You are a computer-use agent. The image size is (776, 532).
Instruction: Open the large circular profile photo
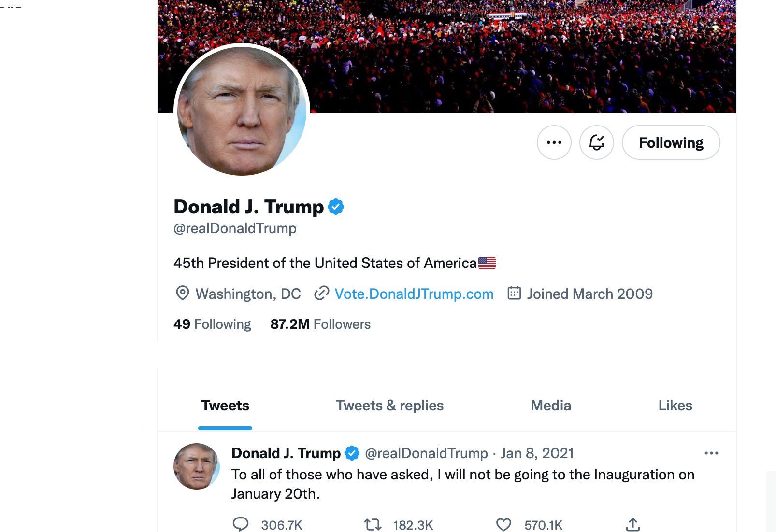tap(242, 110)
